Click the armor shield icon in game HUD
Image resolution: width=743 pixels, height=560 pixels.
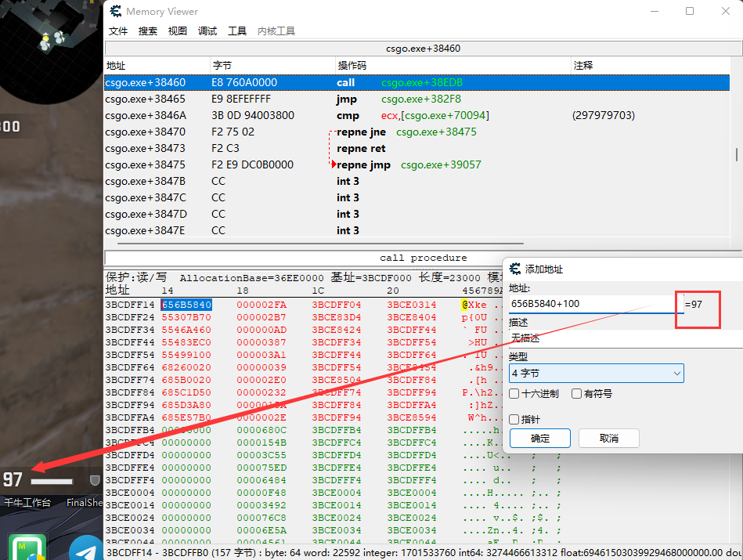(x=95, y=480)
